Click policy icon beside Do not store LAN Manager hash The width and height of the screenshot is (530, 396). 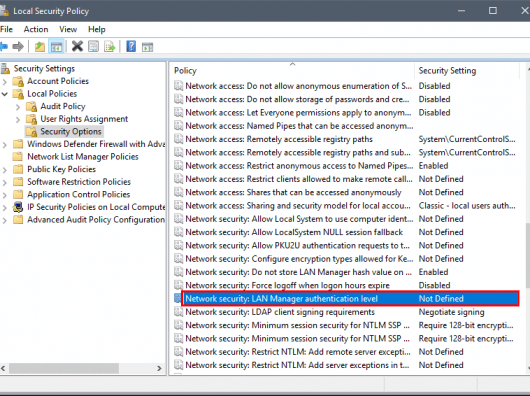[178, 272]
